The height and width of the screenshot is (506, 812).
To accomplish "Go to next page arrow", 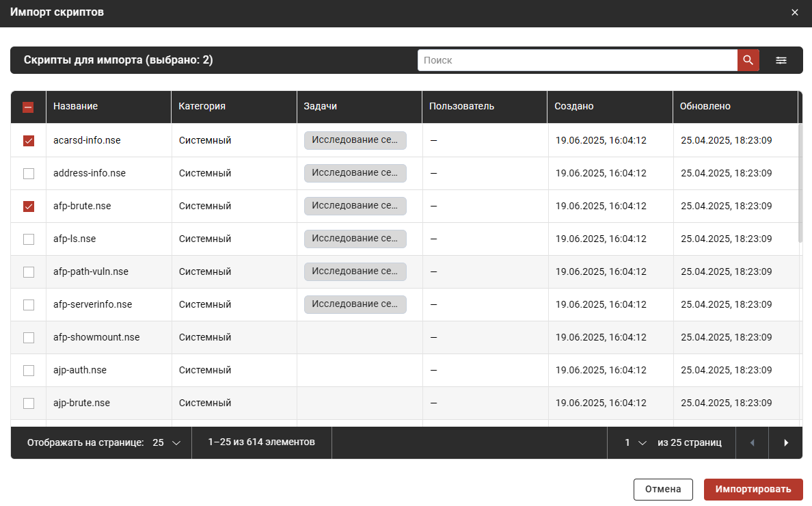I will coord(785,442).
